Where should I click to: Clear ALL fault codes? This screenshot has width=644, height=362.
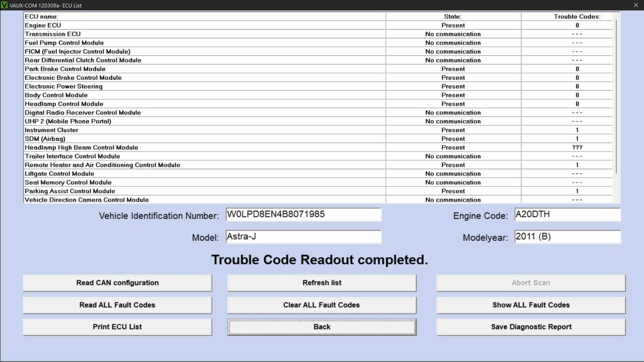321,305
